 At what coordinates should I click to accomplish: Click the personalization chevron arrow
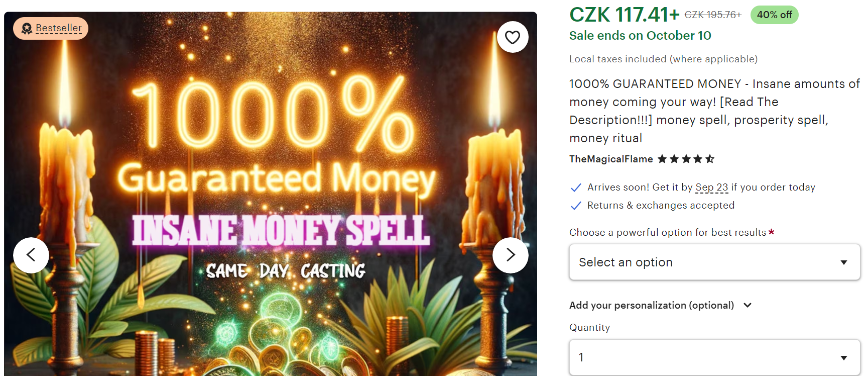tap(748, 305)
